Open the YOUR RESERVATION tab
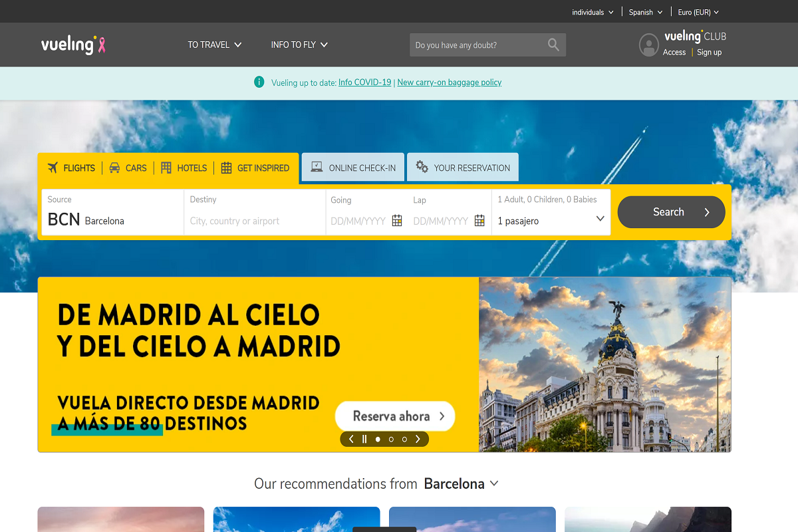The image size is (798, 532). [x=463, y=167]
